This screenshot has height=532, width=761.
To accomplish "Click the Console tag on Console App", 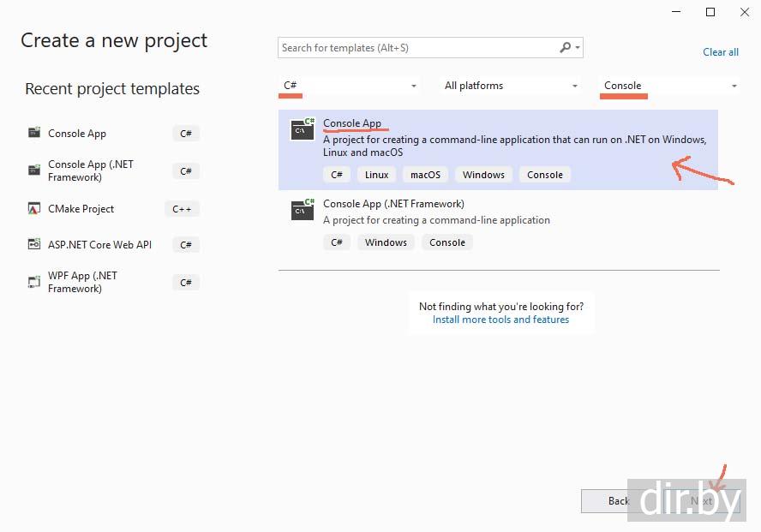I will pos(545,175).
